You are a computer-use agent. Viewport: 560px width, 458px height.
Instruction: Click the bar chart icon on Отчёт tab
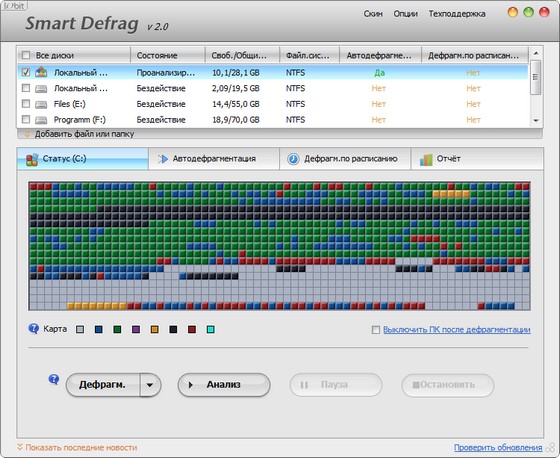(426, 159)
